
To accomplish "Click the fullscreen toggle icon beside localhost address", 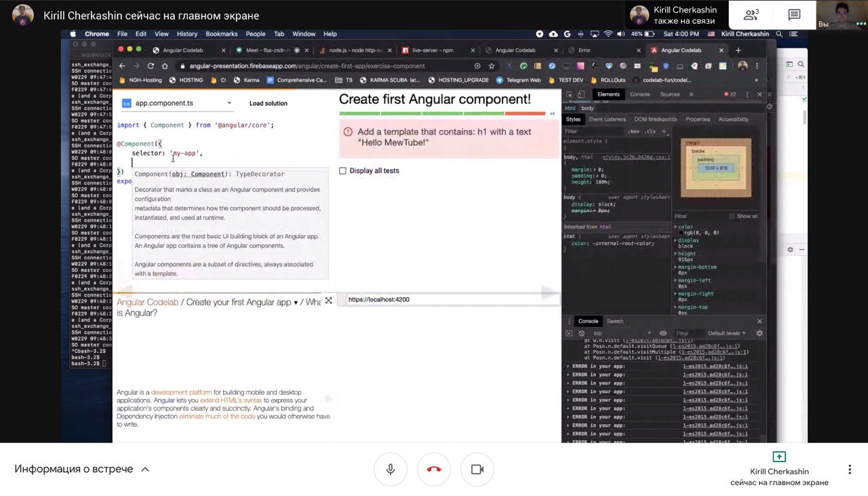I will pyautogui.click(x=329, y=300).
